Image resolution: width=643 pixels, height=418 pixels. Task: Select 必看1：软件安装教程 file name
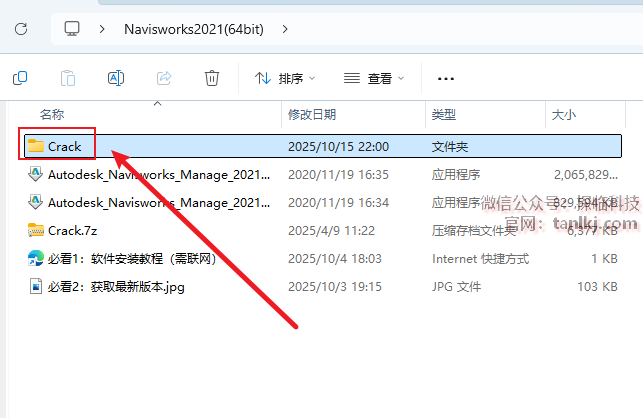(x=132, y=258)
